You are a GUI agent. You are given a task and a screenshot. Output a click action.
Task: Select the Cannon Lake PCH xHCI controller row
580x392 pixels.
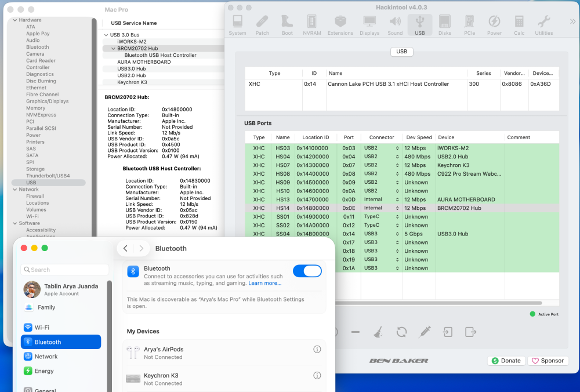coord(402,84)
